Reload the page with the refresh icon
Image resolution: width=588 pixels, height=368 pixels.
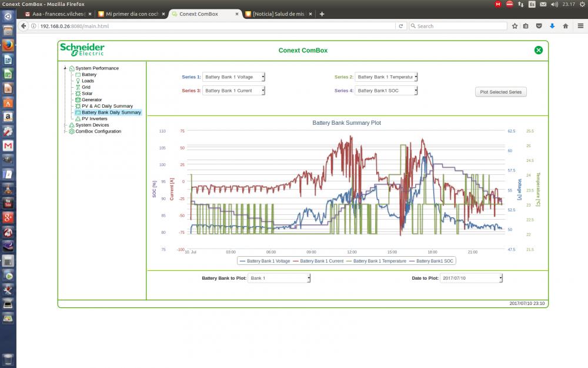point(401,26)
